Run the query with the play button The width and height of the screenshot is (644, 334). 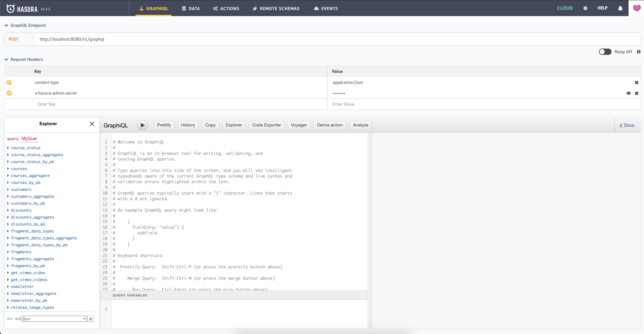click(x=142, y=125)
